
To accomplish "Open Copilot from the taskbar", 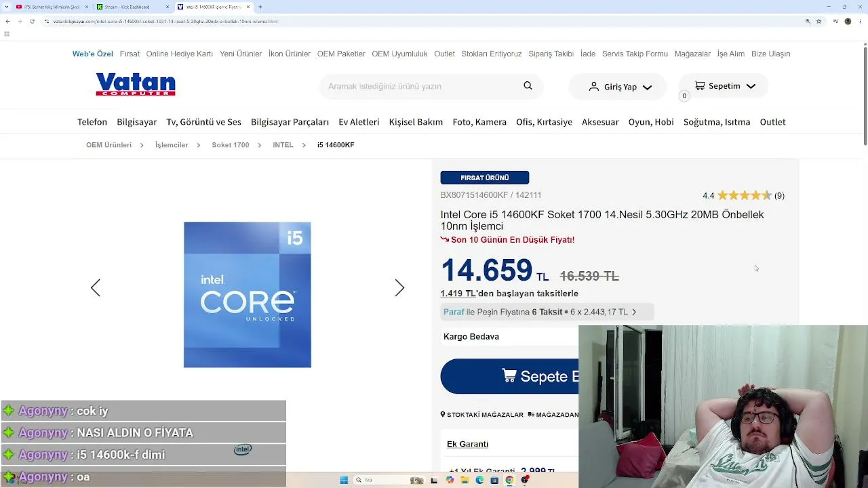I will 450,480.
